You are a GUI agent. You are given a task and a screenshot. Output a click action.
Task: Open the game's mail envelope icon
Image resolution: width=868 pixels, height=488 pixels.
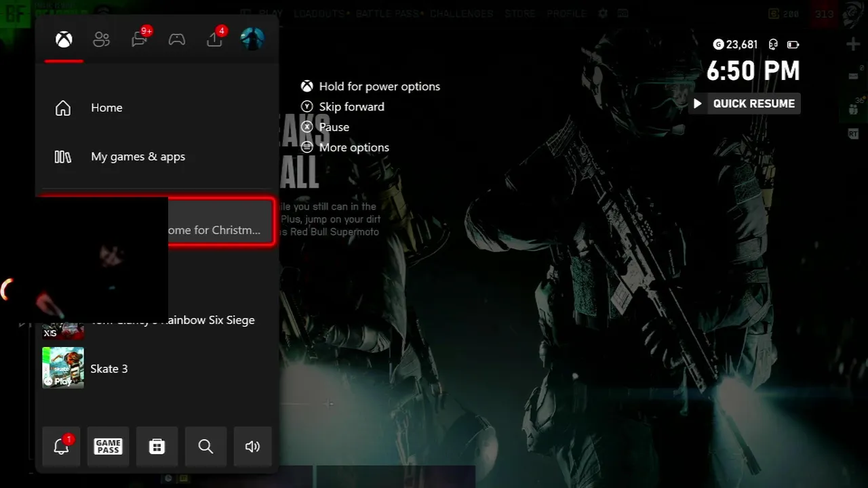tap(853, 76)
